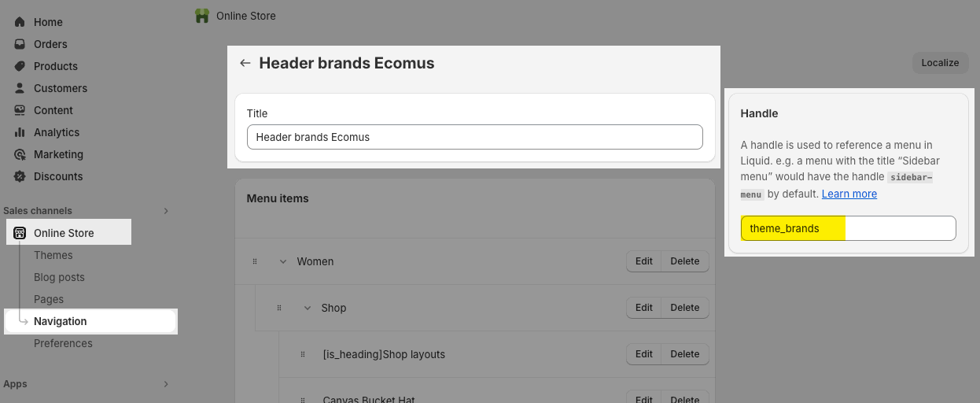The height and width of the screenshot is (403, 980).
Task: Click the Menu items heading
Action: coord(278,198)
